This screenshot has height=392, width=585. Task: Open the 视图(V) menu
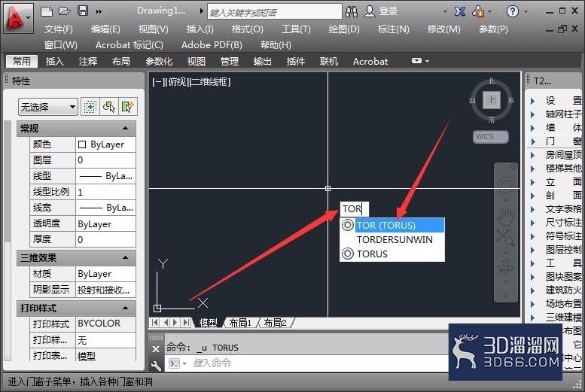click(x=154, y=29)
